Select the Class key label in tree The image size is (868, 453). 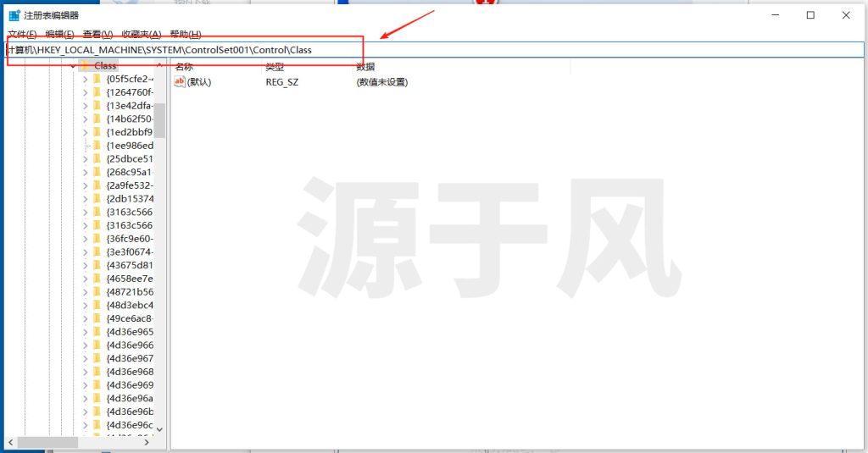[x=105, y=66]
